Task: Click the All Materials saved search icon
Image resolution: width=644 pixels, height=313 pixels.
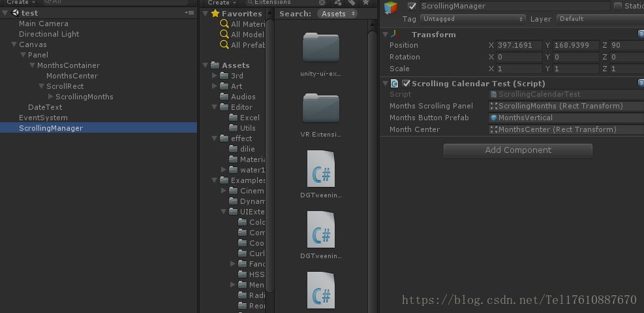Action: point(224,24)
